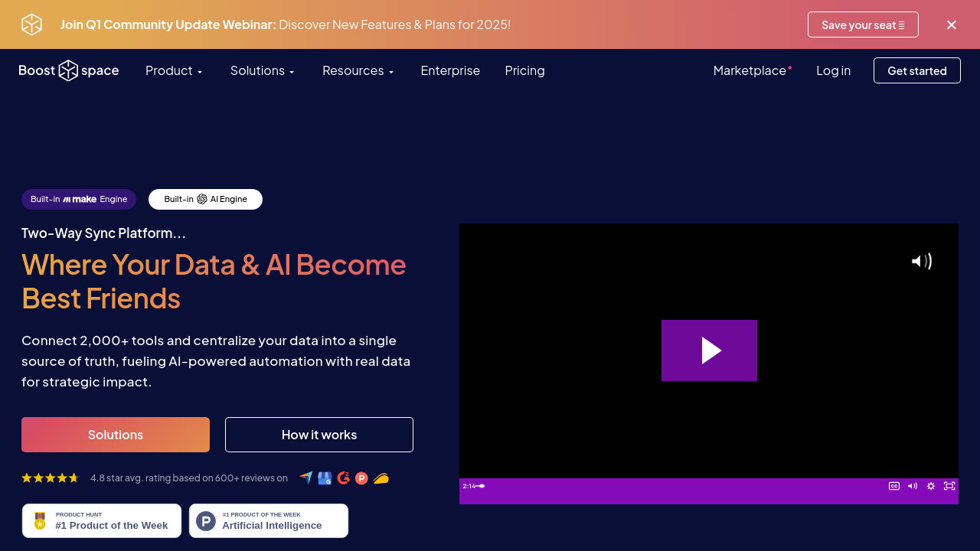Click the G2 review icon

(343, 478)
